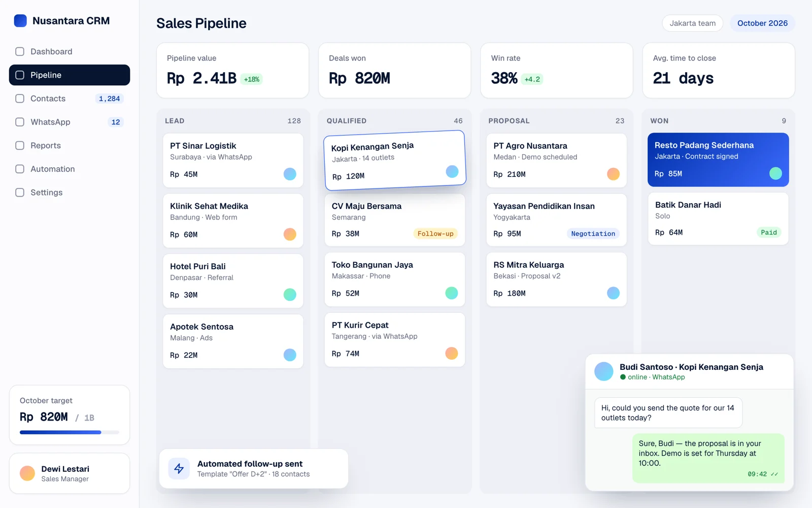Click the Nusantara CRM logo icon

(20, 21)
